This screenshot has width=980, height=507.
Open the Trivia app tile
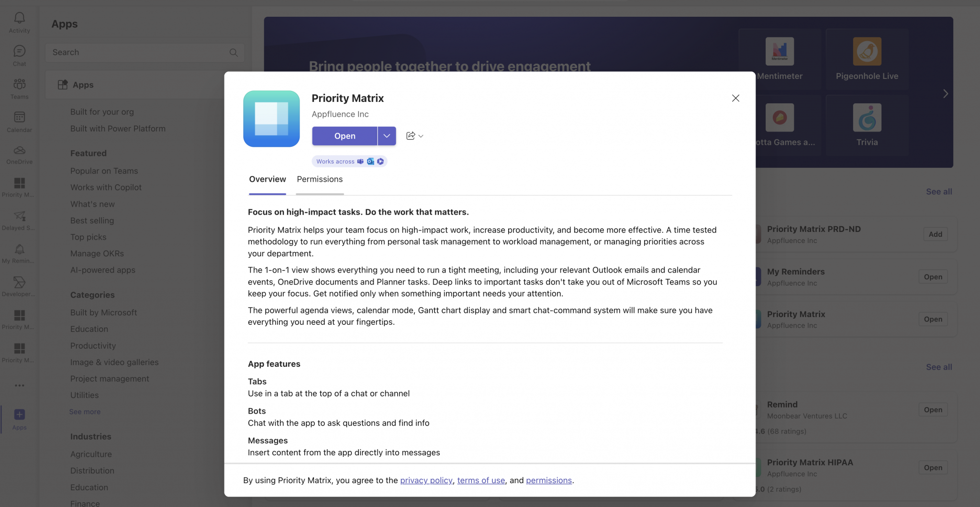pos(867,123)
